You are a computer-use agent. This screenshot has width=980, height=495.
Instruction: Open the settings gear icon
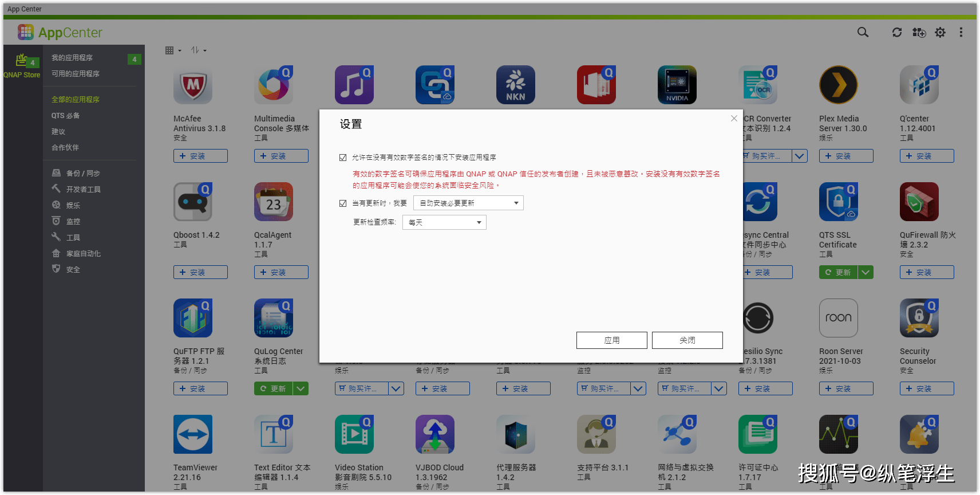(940, 33)
